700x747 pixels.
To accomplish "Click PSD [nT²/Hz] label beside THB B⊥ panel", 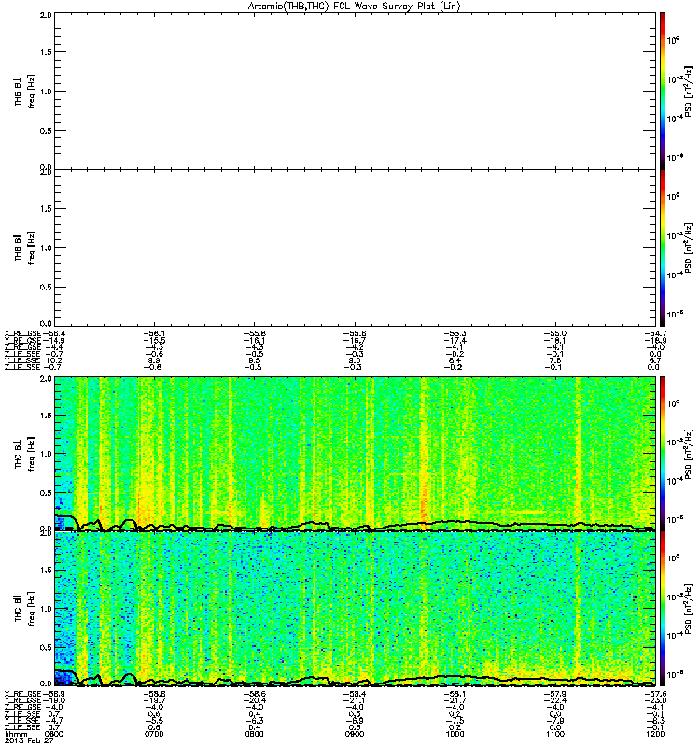I will (689, 92).
